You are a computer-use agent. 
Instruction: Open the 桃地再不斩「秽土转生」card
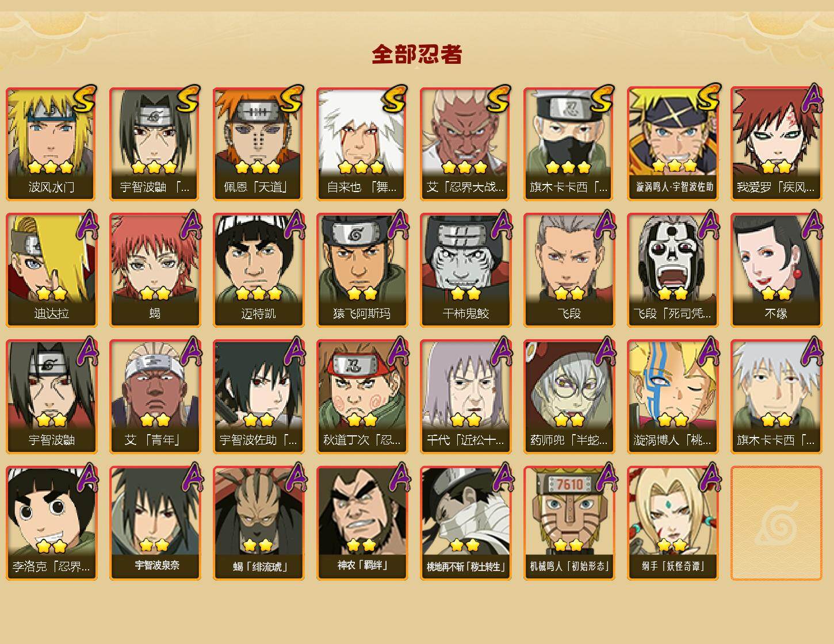pyautogui.click(x=466, y=523)
